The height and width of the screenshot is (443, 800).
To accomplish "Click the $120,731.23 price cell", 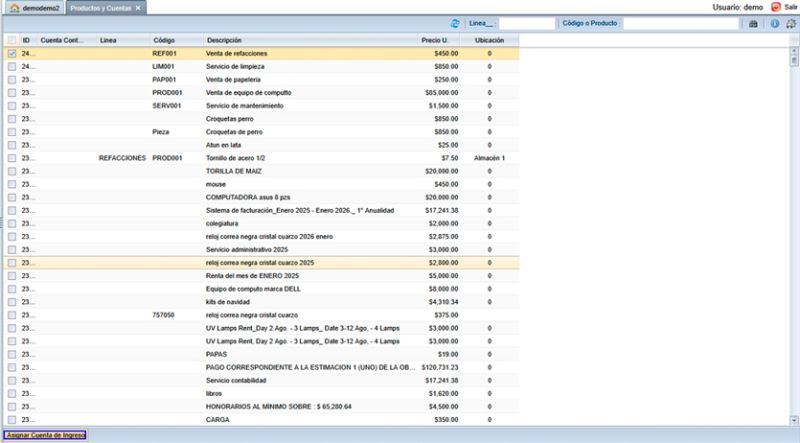I will coord(440,367).
